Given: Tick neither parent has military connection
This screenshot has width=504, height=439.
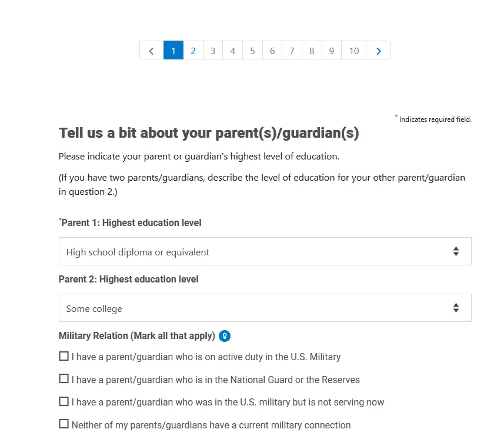Looking at the screenshot, I should [64, 424].
